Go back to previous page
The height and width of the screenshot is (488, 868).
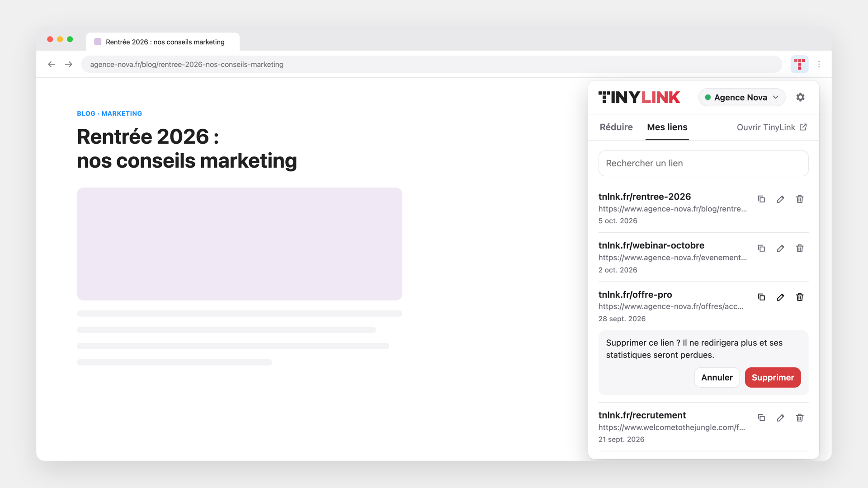point(52,64)
